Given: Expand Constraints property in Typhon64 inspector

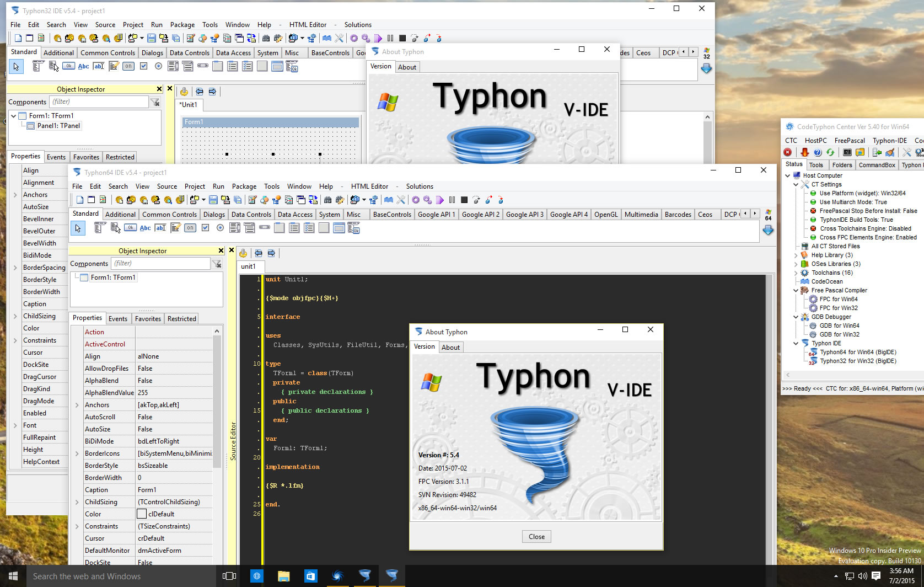Looking at the screenshot, I should coord(77,526).
